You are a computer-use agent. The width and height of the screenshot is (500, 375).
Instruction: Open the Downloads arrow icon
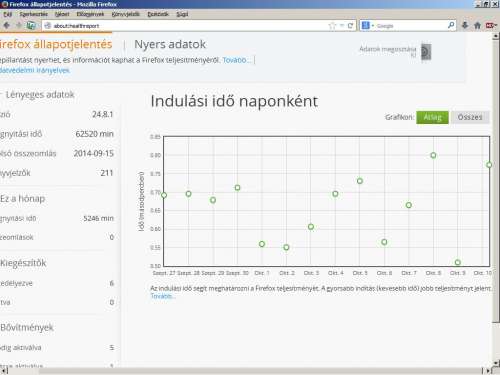tap(465, 25)
